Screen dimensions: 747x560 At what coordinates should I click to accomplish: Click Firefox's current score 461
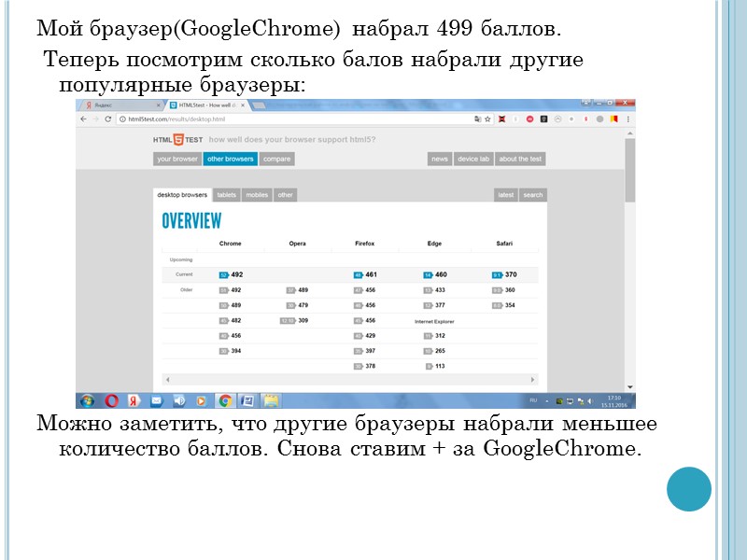point(371,274)
